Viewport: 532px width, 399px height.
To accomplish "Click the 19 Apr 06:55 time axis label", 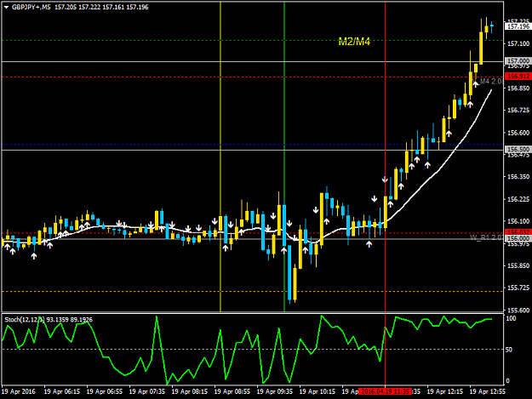I will point(105,391).
